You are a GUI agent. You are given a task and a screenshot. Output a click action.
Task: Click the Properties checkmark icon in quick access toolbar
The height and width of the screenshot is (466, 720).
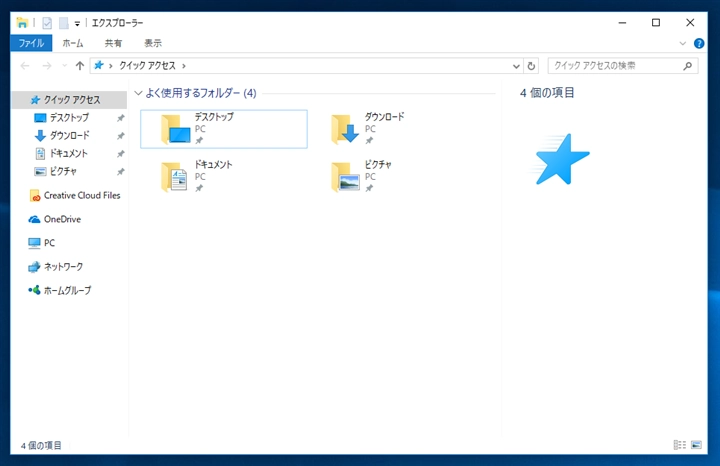point(47,23)
